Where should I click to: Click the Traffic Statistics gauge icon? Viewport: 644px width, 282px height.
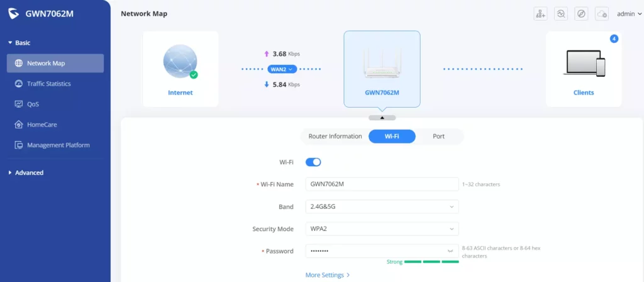click(18, 84)
